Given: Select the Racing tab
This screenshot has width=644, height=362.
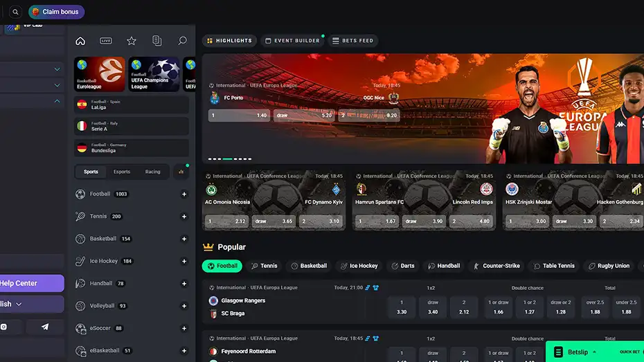Looking at the screenshot, I should point(153,172).
